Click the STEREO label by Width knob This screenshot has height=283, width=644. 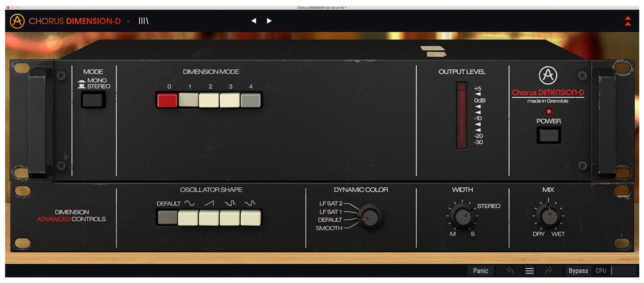pyautogui.click(x=489, y=206)
